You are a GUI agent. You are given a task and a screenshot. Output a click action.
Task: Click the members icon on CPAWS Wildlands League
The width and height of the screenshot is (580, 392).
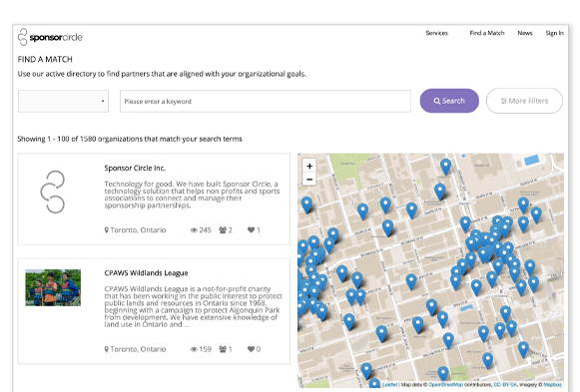(x=223, y=349)
